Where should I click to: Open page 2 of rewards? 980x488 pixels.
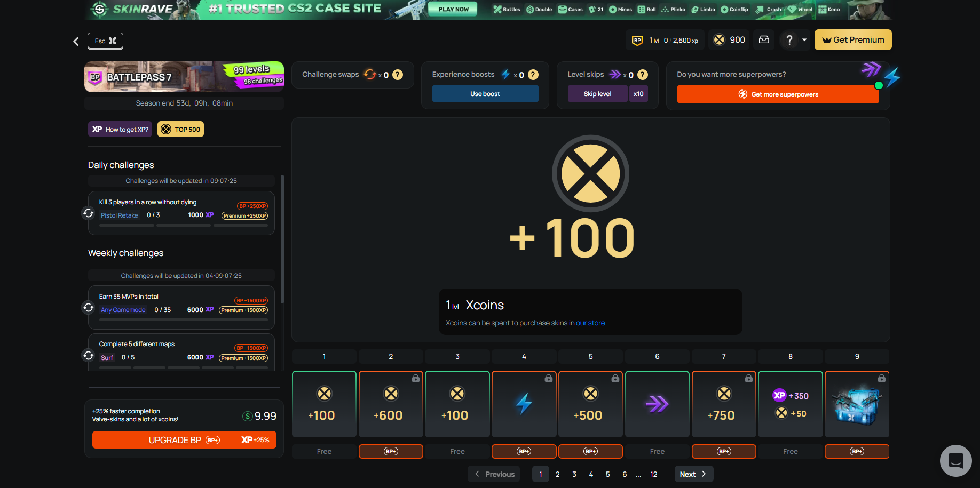point(558,474)
